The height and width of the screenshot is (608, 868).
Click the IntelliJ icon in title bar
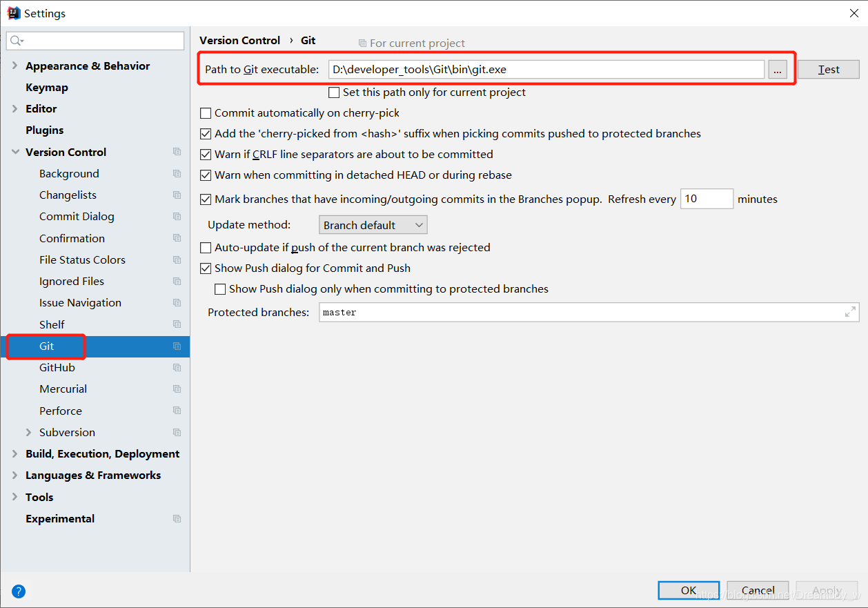point(13,12)
